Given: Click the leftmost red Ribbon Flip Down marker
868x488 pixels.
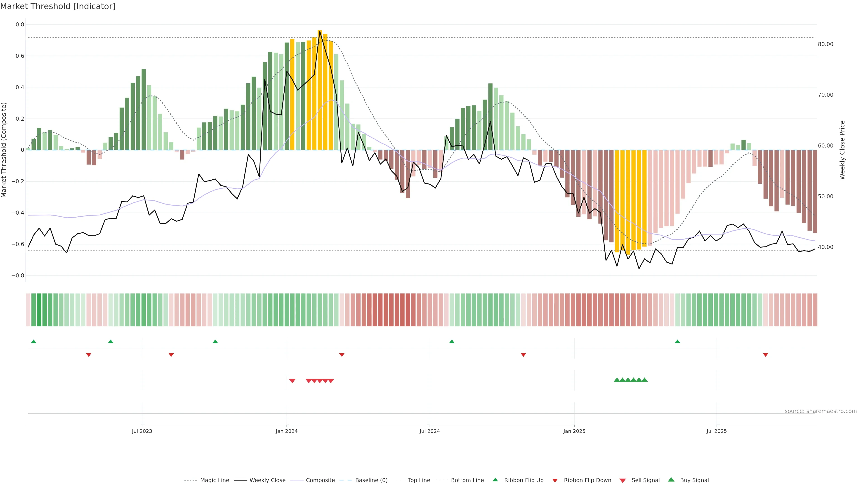Looking at the screenshot, I should [x=89, y=355].
